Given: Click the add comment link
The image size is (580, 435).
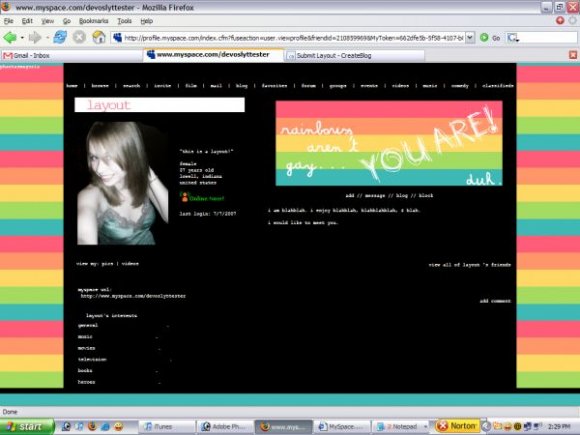Looking at the screenshot, I should coord(495,301).
